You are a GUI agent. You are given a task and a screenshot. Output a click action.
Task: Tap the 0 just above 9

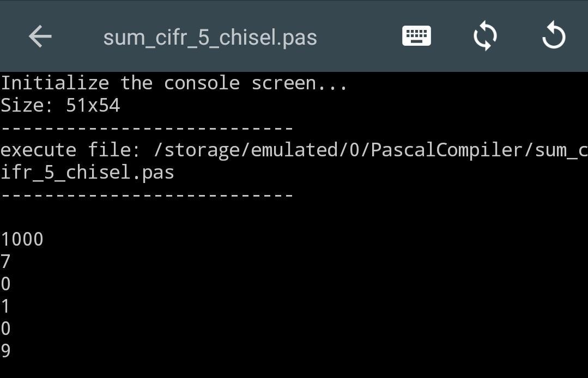(6, 329)
